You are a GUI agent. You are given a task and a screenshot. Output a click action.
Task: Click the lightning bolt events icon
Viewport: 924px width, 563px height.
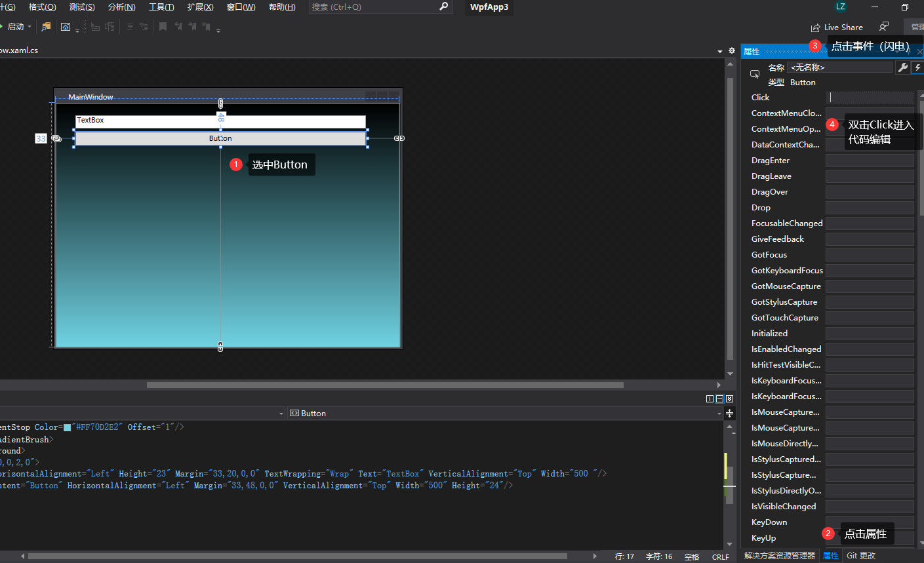pos(917,68)
